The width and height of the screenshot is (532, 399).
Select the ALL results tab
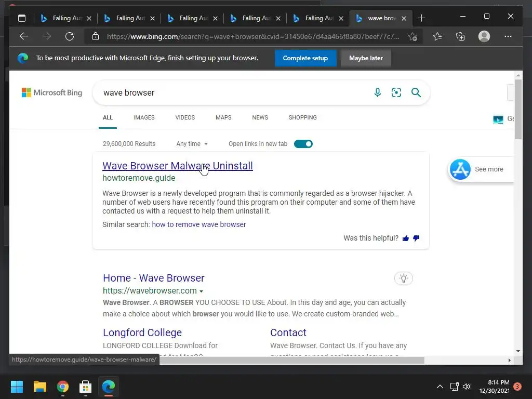click(x=108, y=117)
